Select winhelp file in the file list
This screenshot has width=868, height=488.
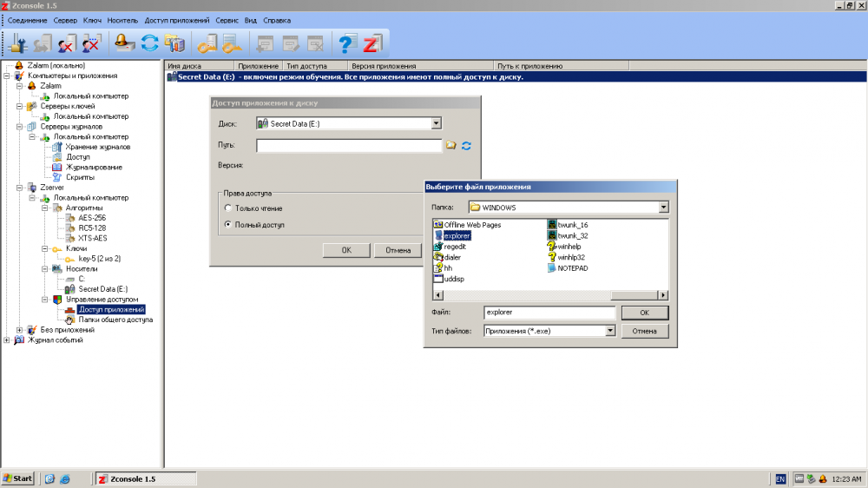click(x=564, y=247)
